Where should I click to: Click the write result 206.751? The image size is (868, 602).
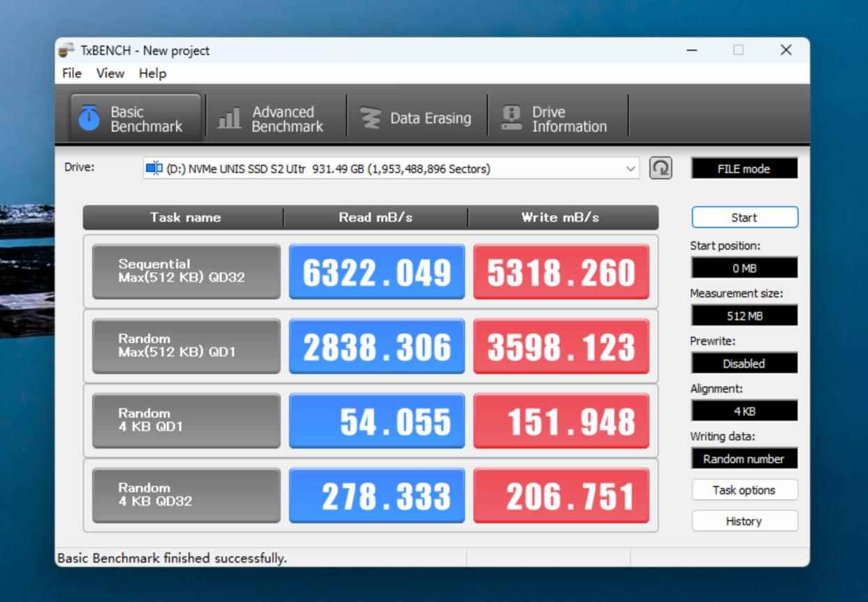(561, 495)
